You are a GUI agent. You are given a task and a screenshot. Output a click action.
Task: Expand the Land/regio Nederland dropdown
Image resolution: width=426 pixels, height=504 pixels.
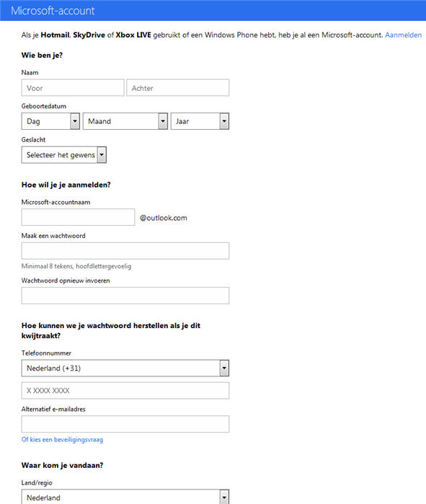pyautogui.click(x=125, y=497)
